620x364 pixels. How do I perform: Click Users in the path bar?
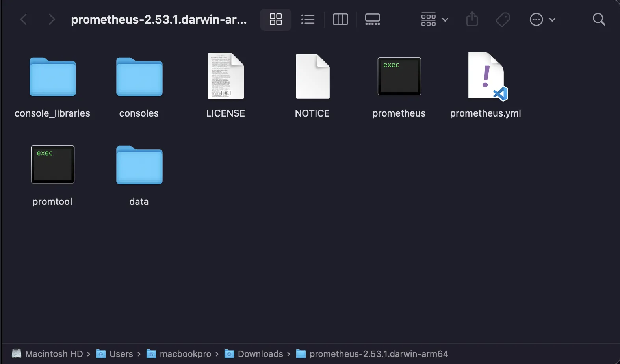115,354
